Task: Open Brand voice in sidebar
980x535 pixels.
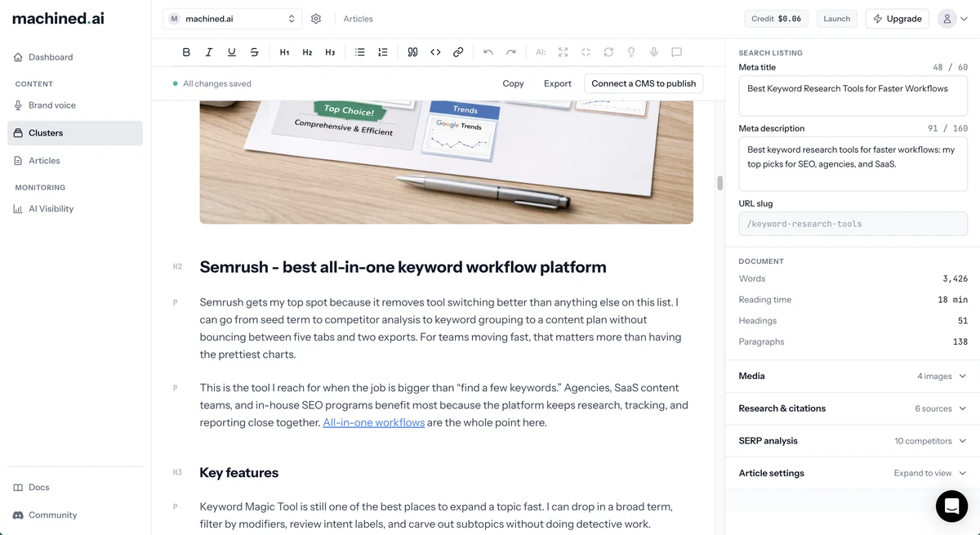Action: pyautogui.click(x=75, y=105)
